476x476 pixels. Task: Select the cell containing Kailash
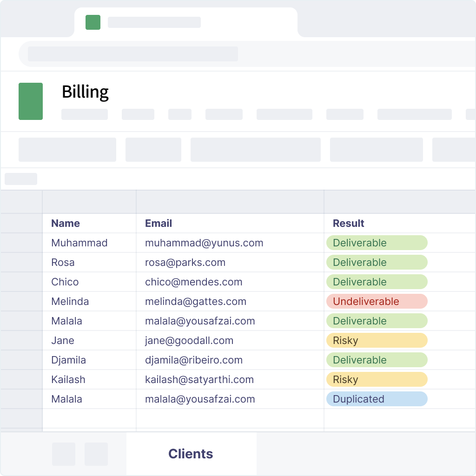coord(89,379)
